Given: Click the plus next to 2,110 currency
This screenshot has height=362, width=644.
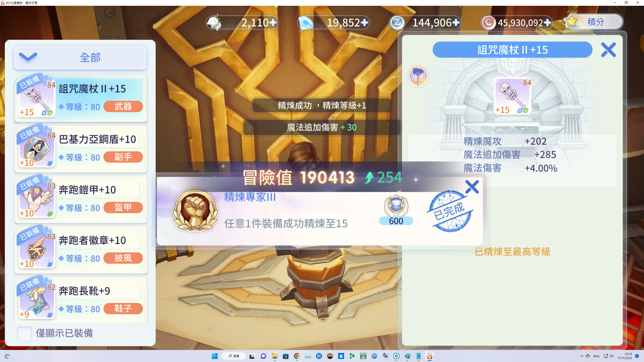Looking at the screenshot, I should point(273,23).
